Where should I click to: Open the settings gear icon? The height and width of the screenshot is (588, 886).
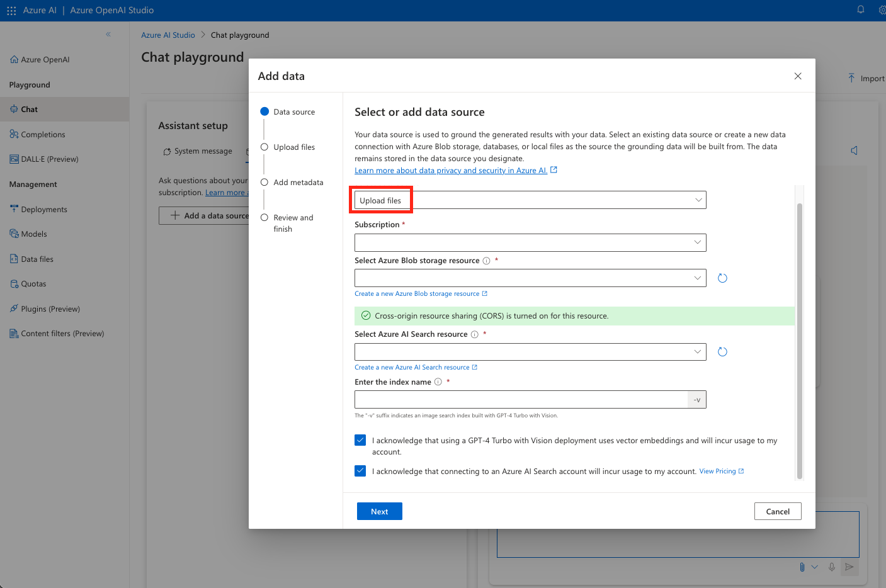tap(882, 9)
